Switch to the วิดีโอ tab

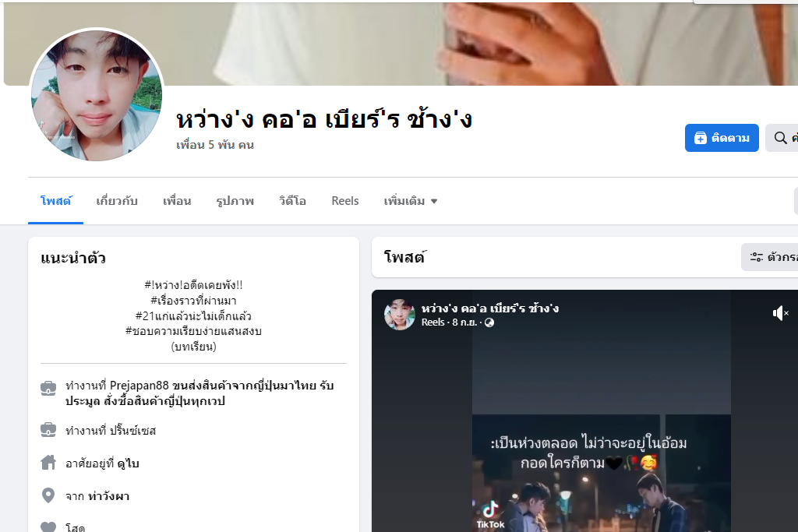point(292,201)
